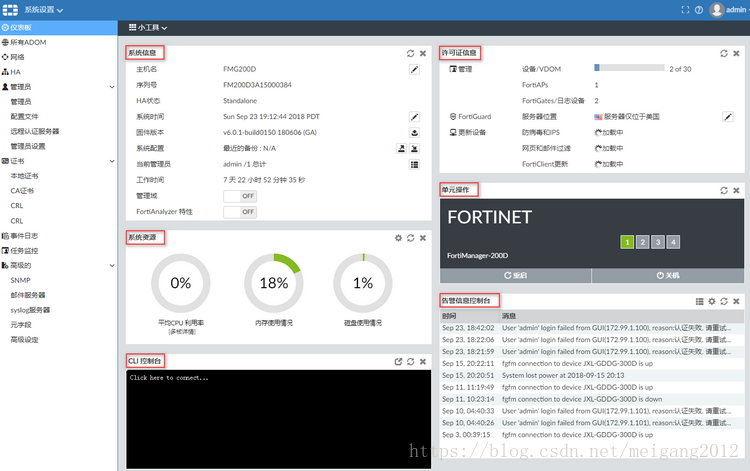Close the CLI 控制台 widget
The height and width of the screenshot is (471, 750).
(x=423, y=361)
